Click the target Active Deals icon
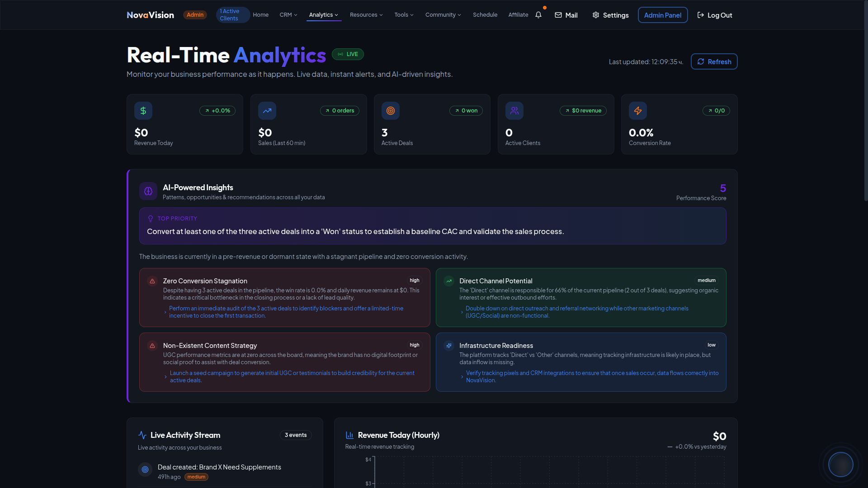Image resolution: width=868 pixels, height=488 pixels. (391, 111)
